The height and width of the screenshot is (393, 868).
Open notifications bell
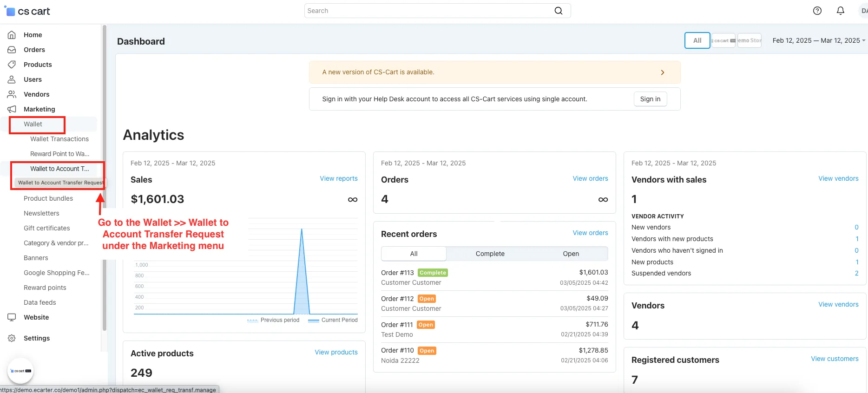[841, 11]
